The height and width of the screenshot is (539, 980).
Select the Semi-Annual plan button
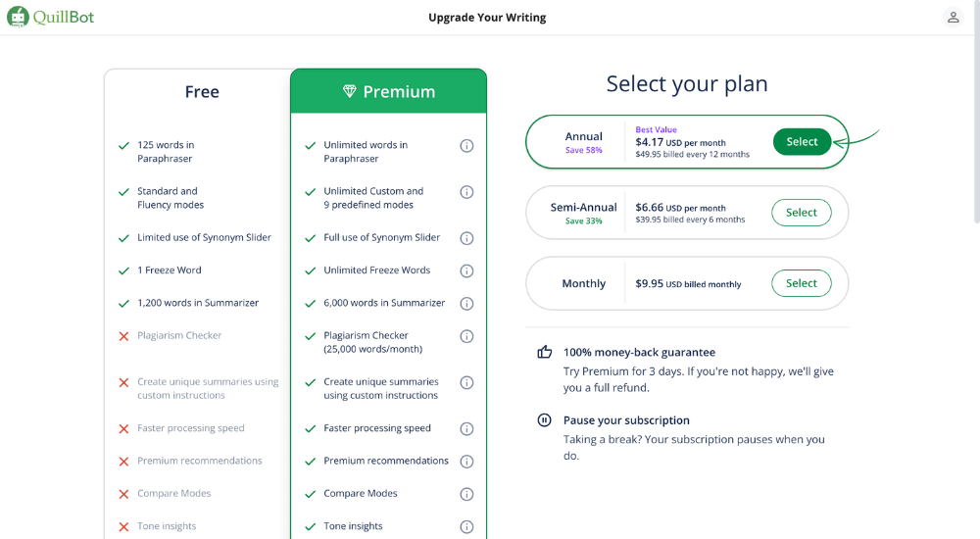click(801, 213)
